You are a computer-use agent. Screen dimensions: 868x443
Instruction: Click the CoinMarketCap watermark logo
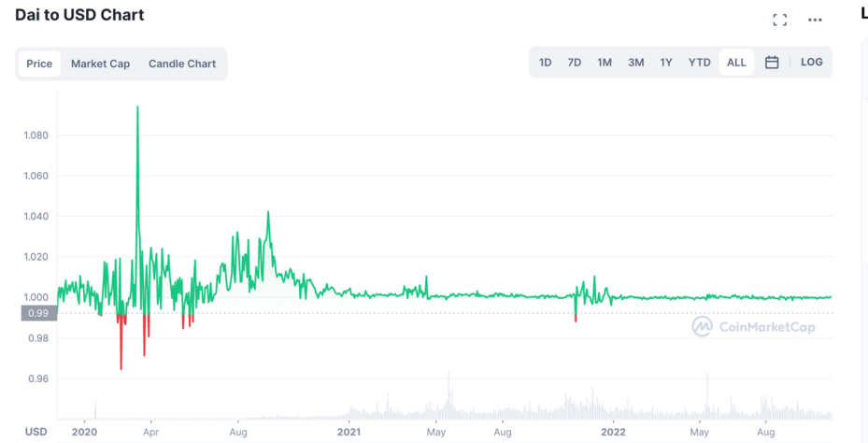(x=753, y=326)
